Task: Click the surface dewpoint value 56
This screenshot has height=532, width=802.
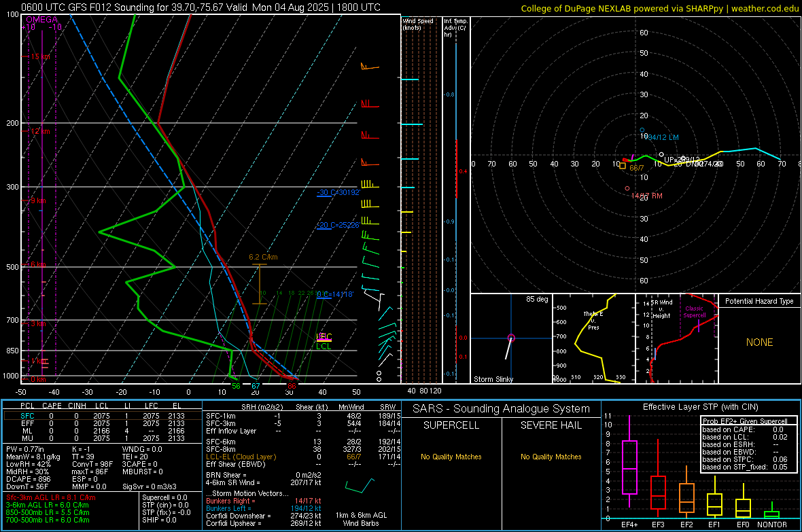Action: (x=236, y=386)
